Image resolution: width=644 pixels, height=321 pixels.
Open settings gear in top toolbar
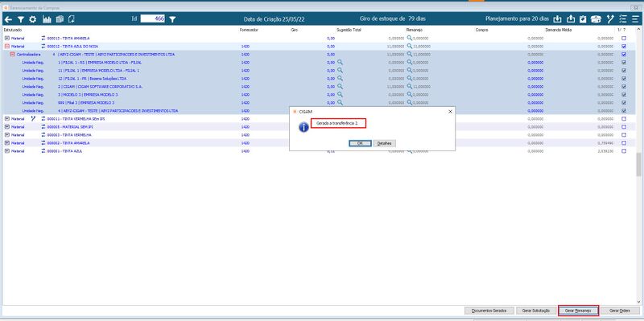[33, 19]
